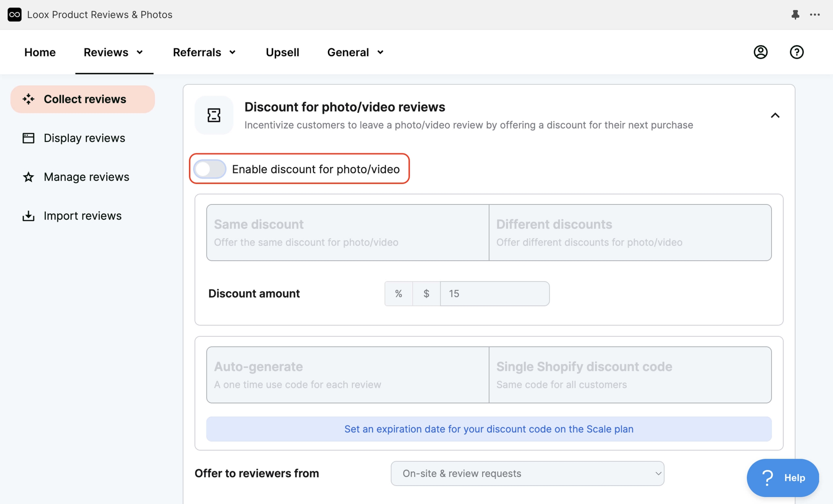Open the three-dot overflow menu
This screenshot has width=833, height=504.
click(815, 14)
